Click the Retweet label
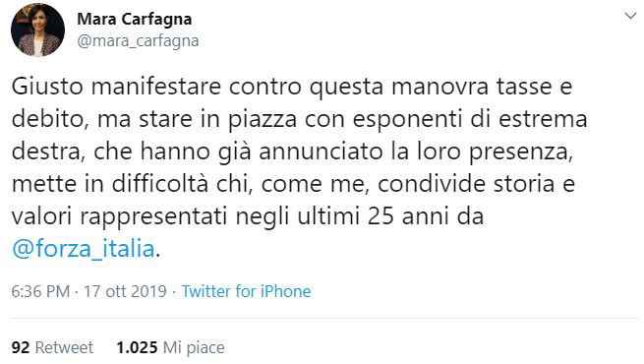 tap(64, 347)
